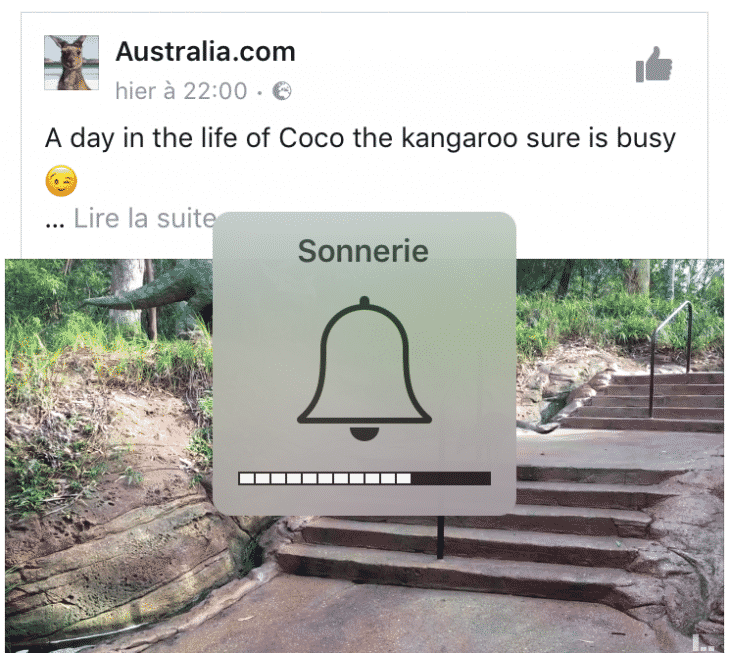Viewport: 730px width, 653px height.
Task: Click the last white ringer volume segment
Action: [404, 478]
